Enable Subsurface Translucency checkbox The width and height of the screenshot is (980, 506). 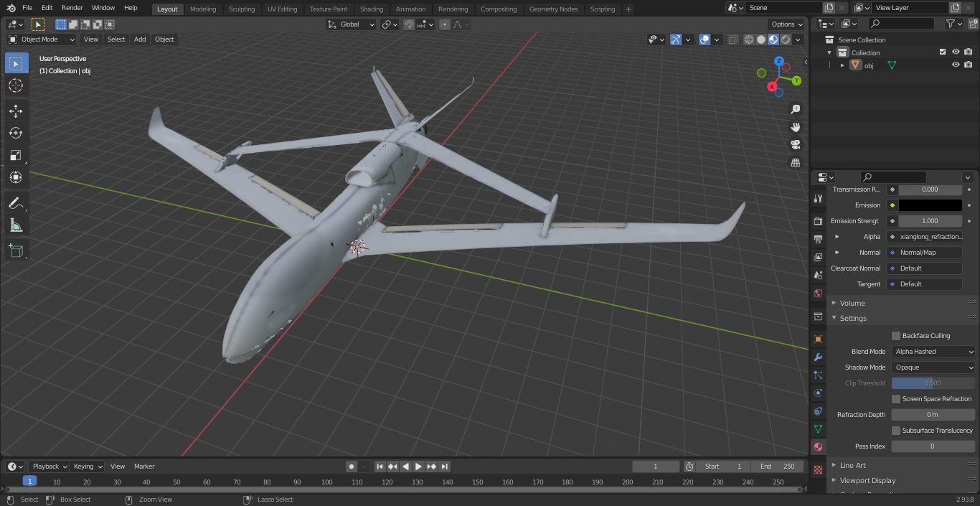click(x=896, y=431)
